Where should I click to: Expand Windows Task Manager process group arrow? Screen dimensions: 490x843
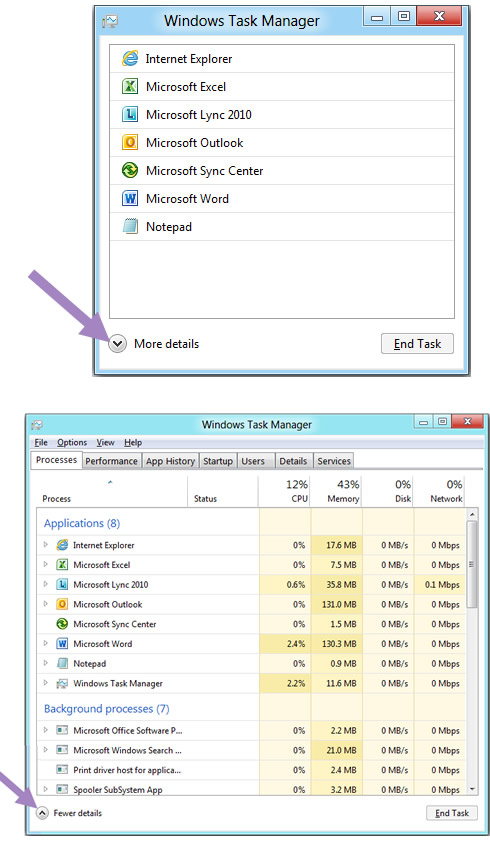(x=46, y=683)
